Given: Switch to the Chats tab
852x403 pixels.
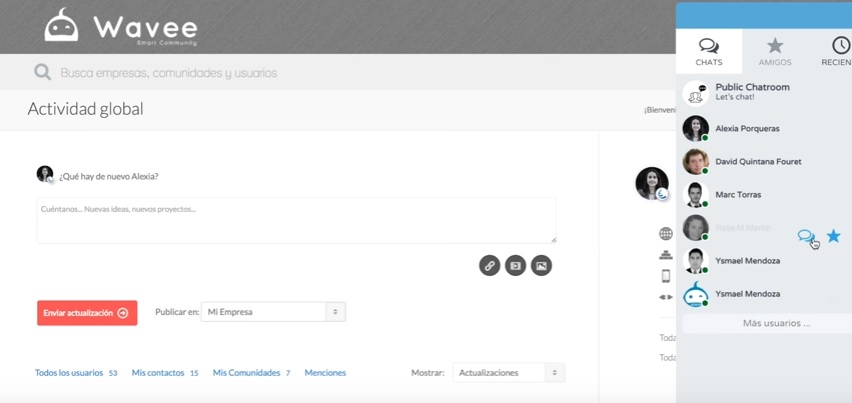Looking at the screenshot, I should coord(709,51).
